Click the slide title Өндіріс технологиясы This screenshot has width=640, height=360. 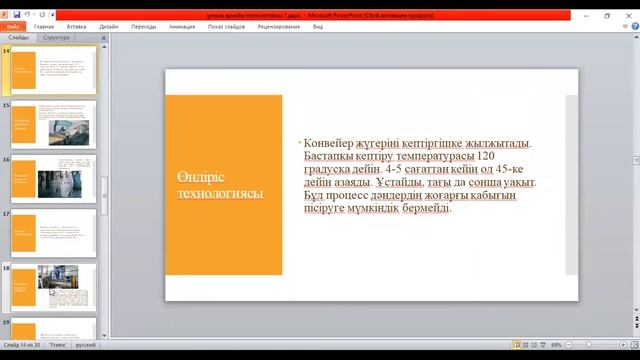[220, 185]
